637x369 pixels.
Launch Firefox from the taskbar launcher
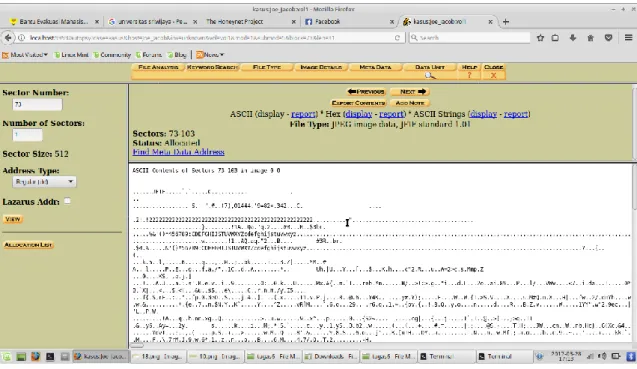36,356
